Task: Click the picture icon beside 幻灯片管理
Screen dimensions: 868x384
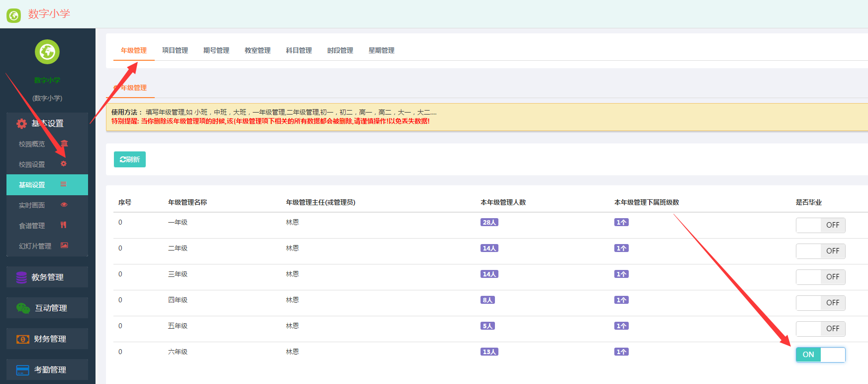Action: click(64, 246)
